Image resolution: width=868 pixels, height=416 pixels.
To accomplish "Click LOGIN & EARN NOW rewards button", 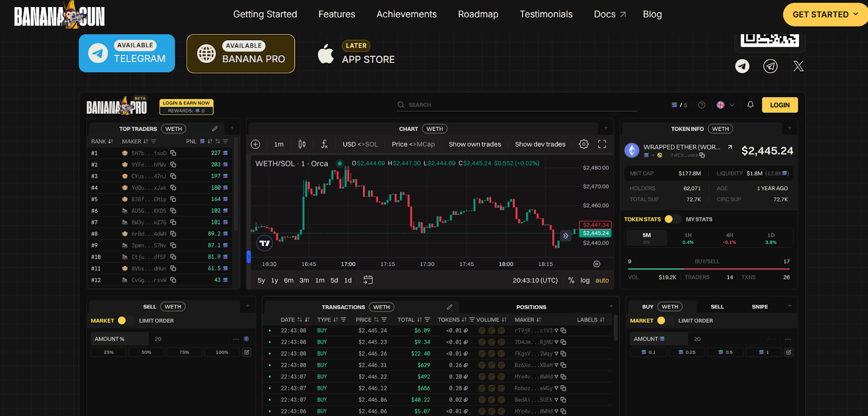I will point(186,106).
